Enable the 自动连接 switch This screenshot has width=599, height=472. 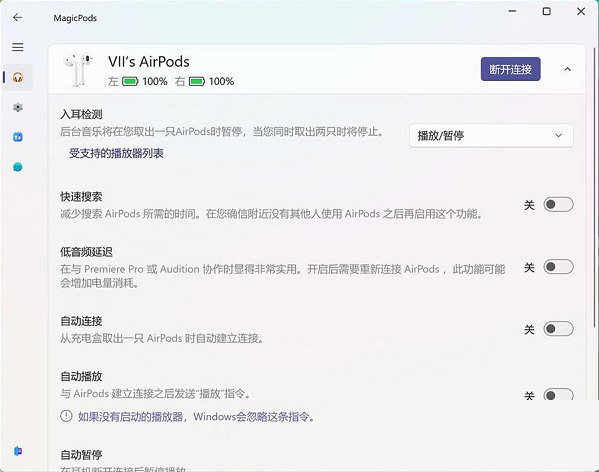(559, 329)
